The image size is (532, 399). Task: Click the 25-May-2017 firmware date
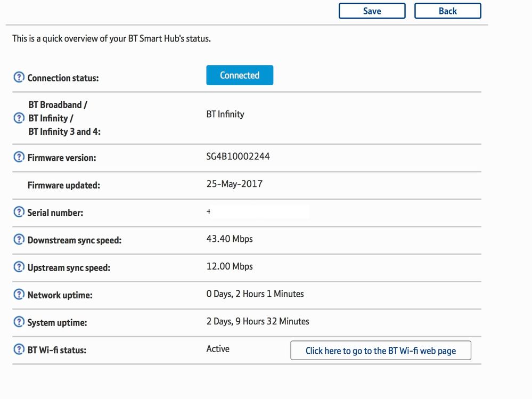[x=234, y=184]
